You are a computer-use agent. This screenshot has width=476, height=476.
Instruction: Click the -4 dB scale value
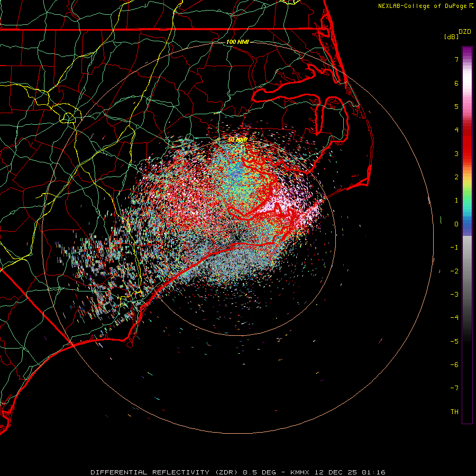pos(454,318)
